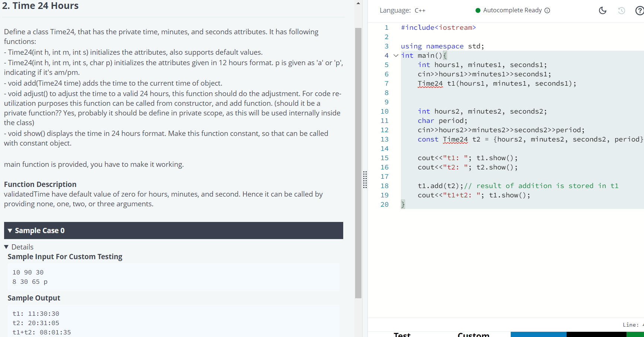Open the Custom tab at bottom
This screenshot has width=644, height=337.
click(474, 334)
